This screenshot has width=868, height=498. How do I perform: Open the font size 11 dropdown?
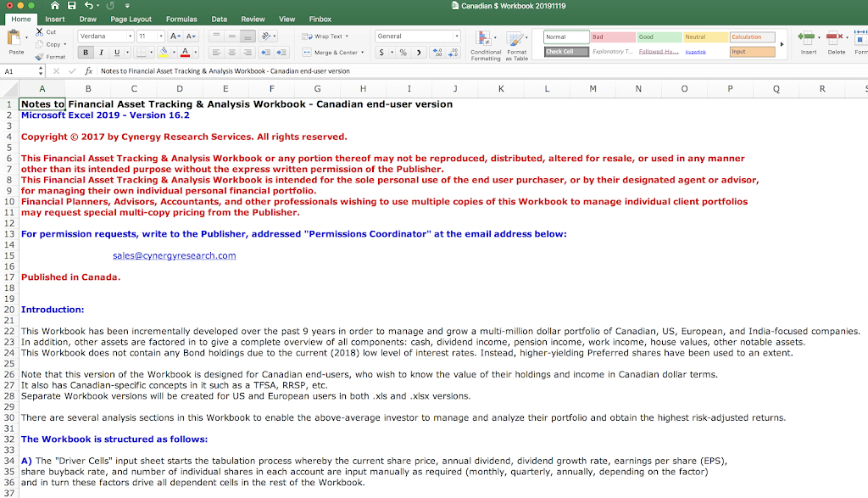161,36
